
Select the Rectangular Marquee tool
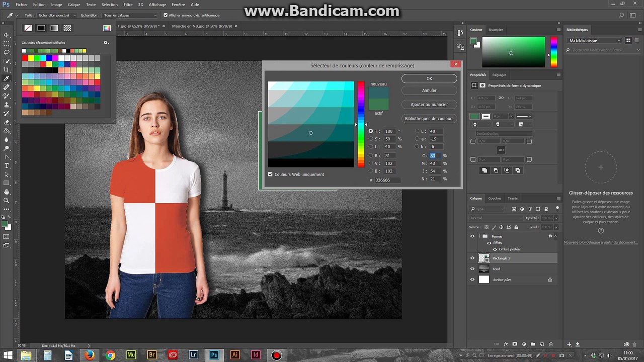(x=7, y=43)
